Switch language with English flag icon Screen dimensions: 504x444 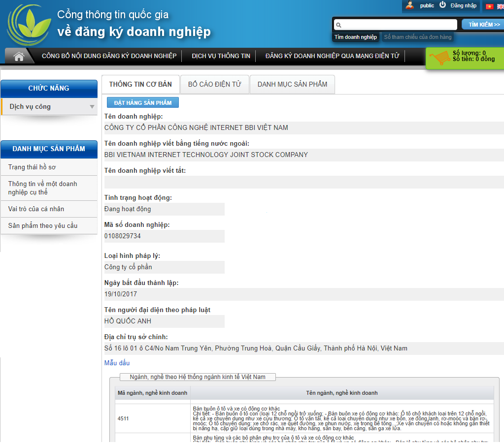point(501,6)
